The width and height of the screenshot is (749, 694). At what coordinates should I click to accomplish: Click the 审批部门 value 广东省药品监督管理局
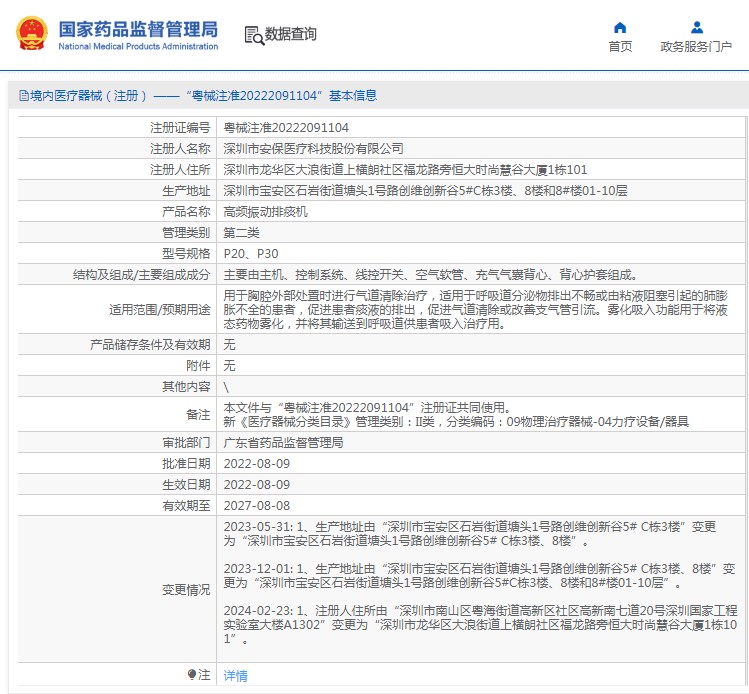[283, 443]
